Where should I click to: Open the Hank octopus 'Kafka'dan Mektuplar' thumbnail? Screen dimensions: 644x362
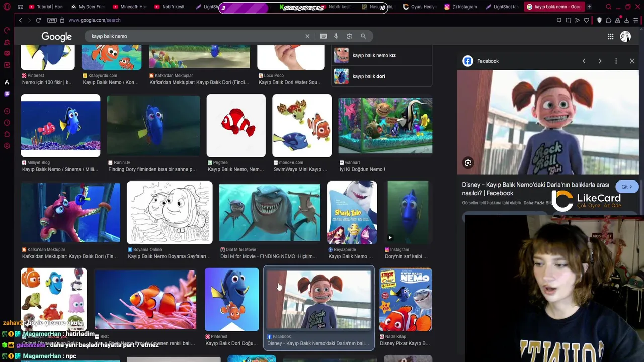click(x=70, y=213)
